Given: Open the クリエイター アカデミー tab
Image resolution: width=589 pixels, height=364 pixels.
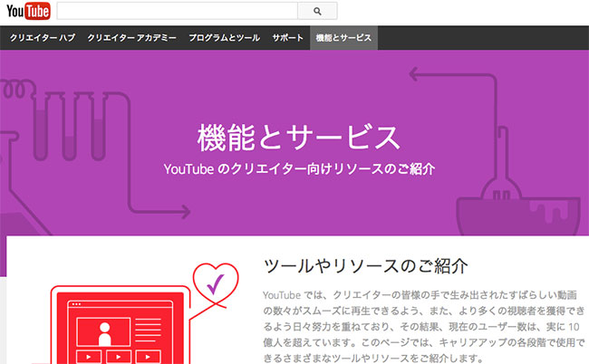Looking at the screenshot, I should 132,38.
